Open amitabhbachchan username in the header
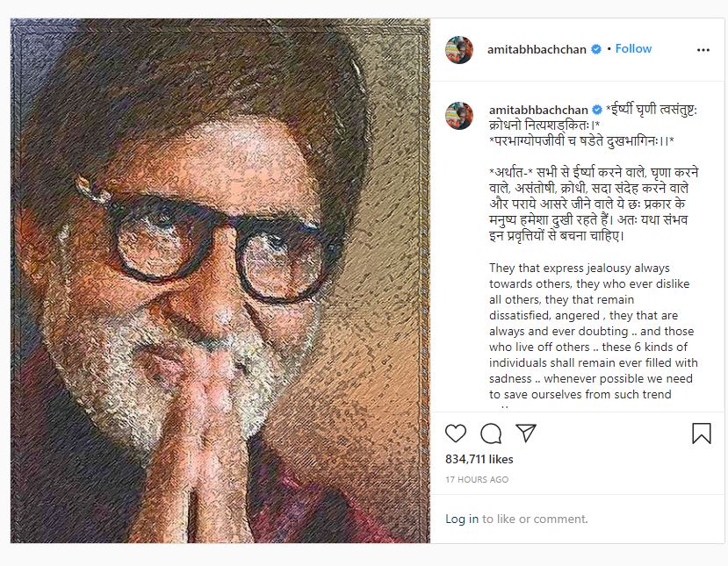The width and height of the screenshot is (728, 566). pyautogui.click(x=537, y=49)
